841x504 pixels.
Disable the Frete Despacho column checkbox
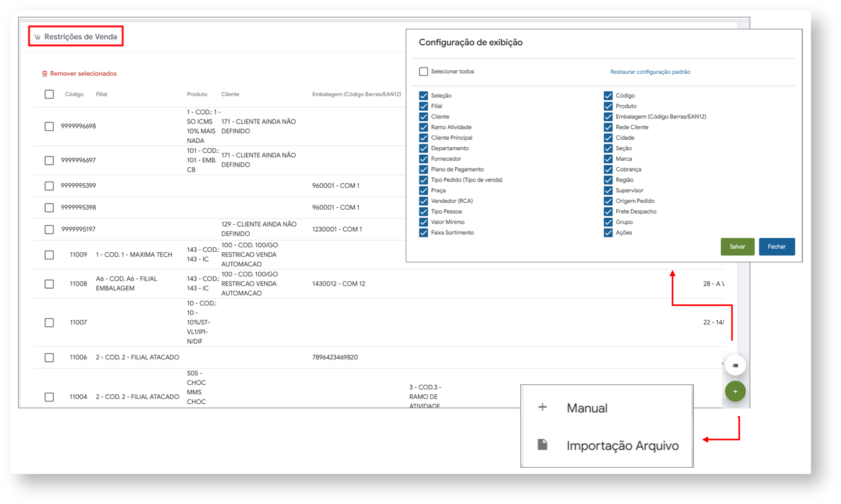[608, 212]
